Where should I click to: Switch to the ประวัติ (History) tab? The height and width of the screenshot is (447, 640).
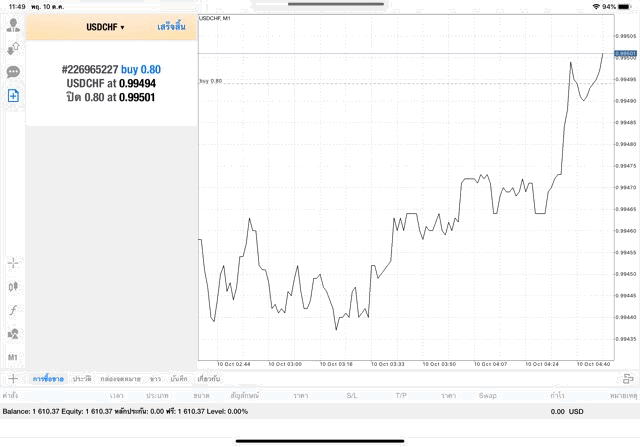(82, 379)
